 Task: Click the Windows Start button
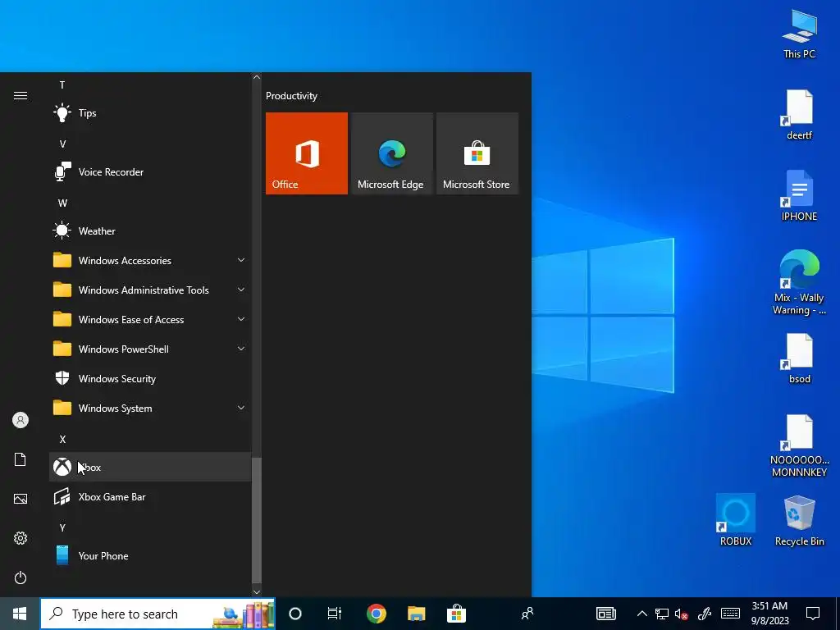pyautogui.click(x=20, y=614)
